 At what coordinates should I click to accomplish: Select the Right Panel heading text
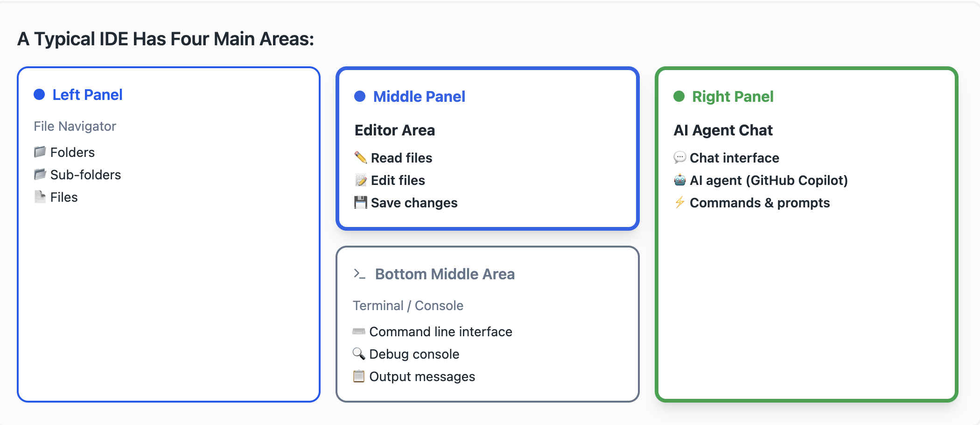(732, 97)
